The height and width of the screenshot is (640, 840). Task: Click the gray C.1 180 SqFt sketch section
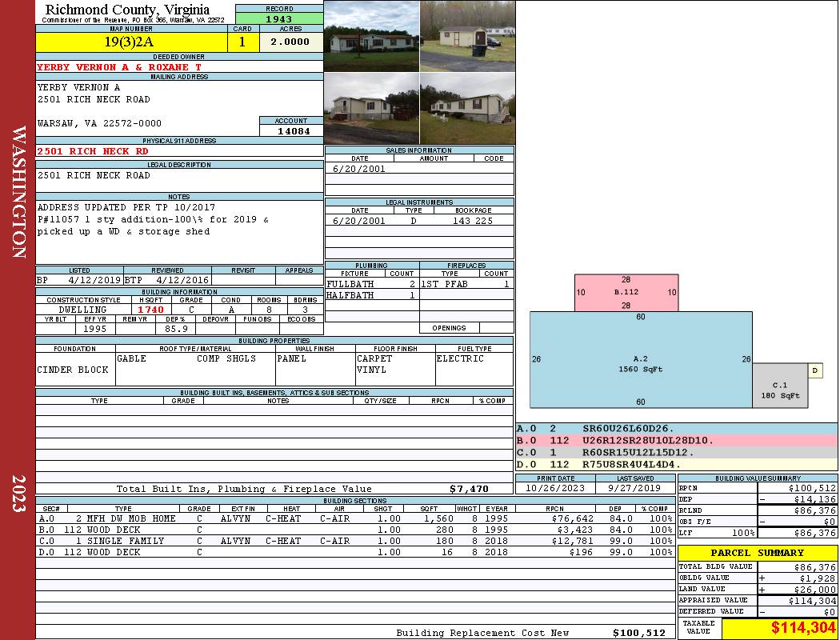tap(780, 386)
